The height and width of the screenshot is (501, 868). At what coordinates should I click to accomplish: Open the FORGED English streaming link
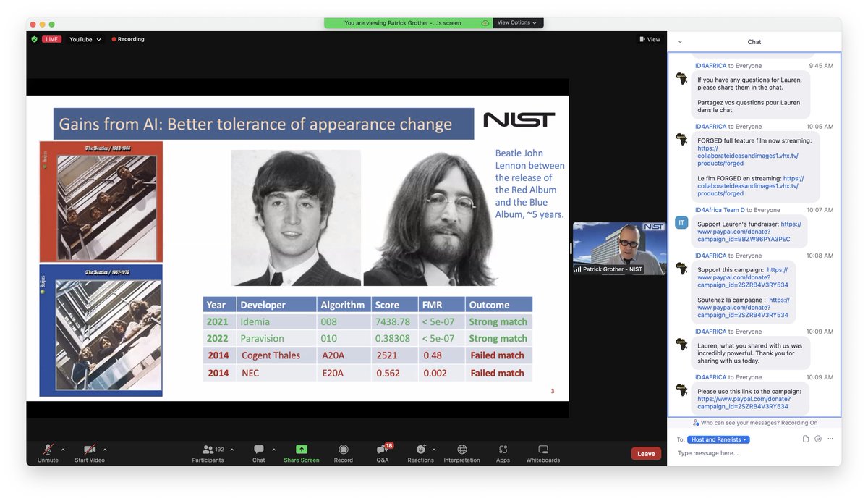tap(748, 156)
